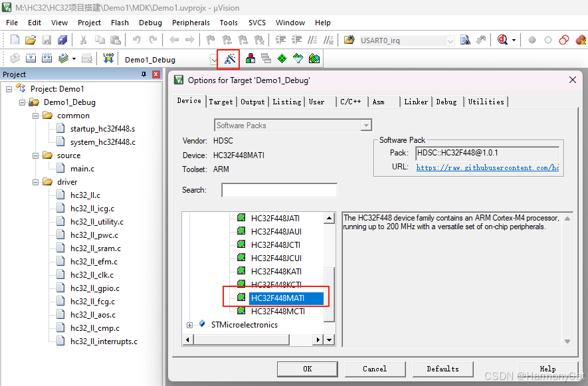
Task: Open Options for Target wand icon
Action: click(x=230, y=58)
